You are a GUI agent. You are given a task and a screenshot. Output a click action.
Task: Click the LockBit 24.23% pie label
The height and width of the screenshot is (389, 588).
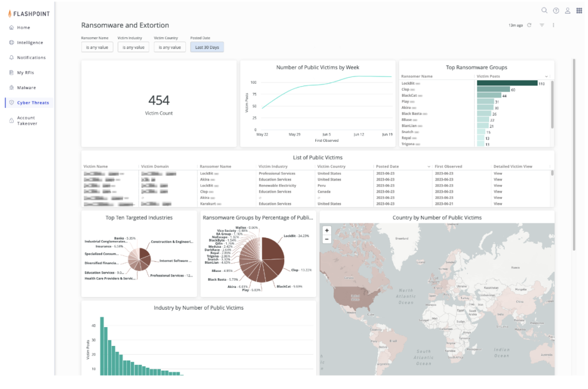(x=296, y=236)
